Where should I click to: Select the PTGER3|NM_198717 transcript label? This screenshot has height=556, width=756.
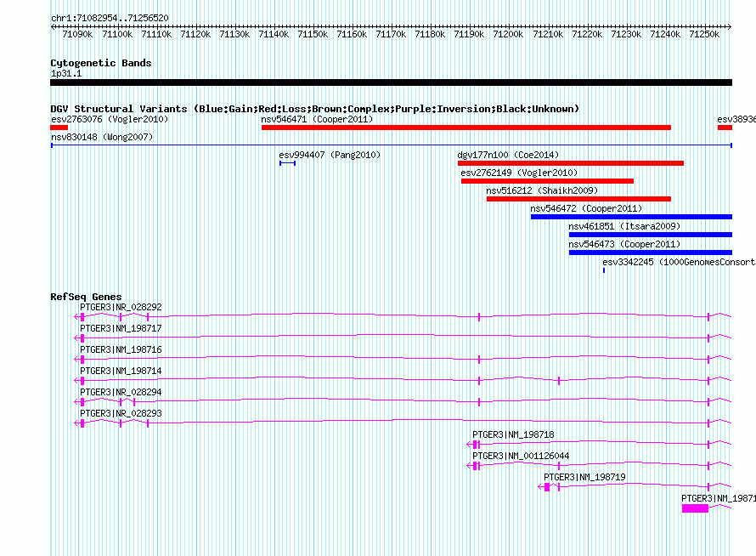[121, 328]
